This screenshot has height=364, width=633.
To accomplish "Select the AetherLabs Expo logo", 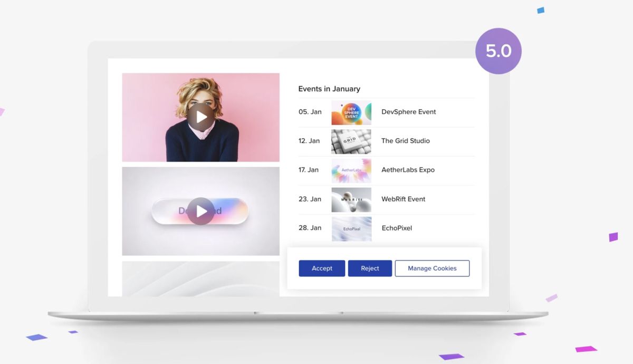I will (x=351, y=170).
